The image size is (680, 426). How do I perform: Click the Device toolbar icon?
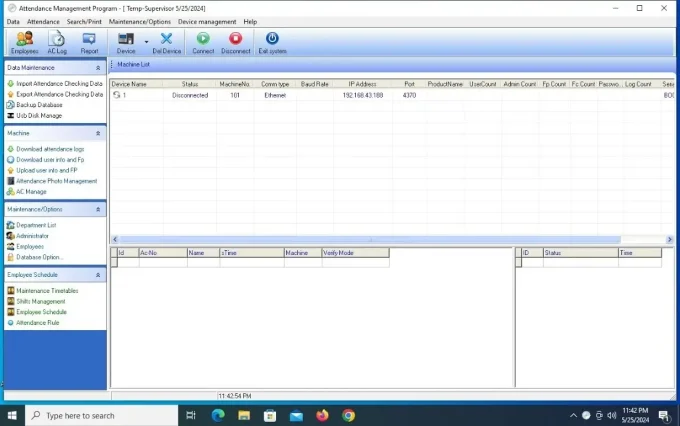[x=126, y=42]
